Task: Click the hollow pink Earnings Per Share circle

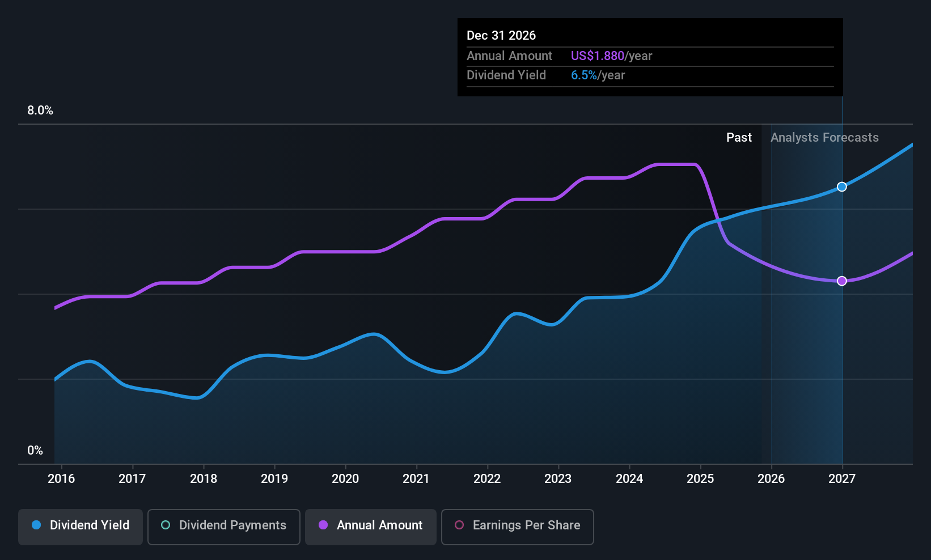Action: click(x=459, y=525)
